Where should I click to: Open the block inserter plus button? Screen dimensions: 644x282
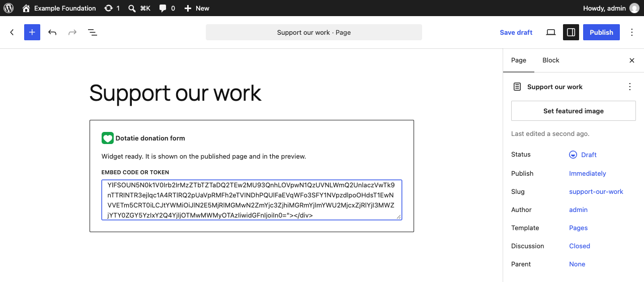click(32, 32)
